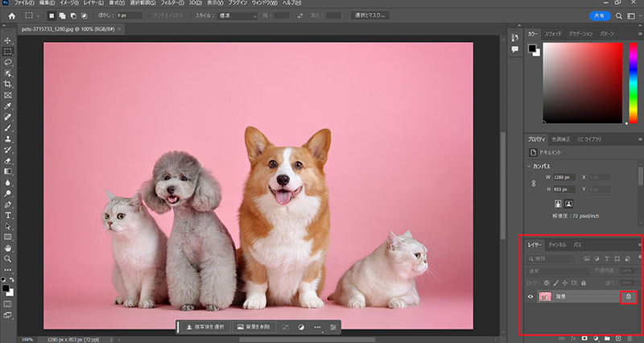This screenshot has width=644, height=343.
Task: Select the Frame tool
Action: (8, 95)
